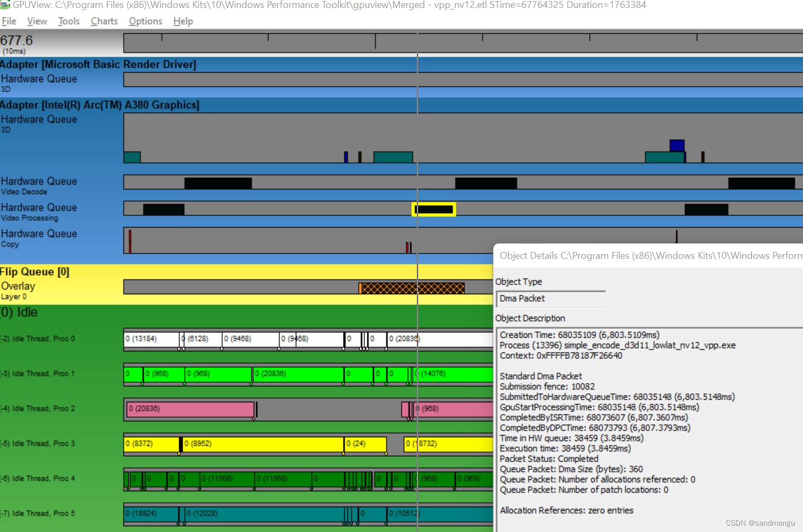This screenshot has height=532, width=803.
Task: Click the pink '0 (20836)' block on Proc 2
Action: [x=191, y=409]
